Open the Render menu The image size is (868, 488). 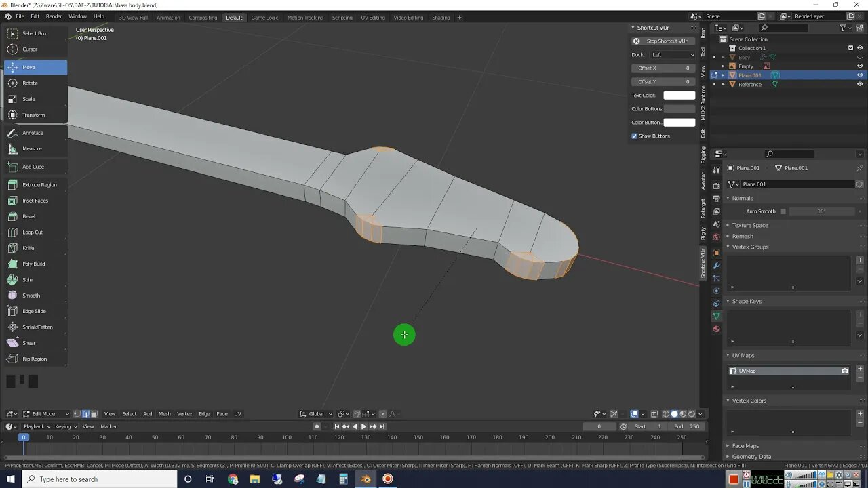coord(54,16)
